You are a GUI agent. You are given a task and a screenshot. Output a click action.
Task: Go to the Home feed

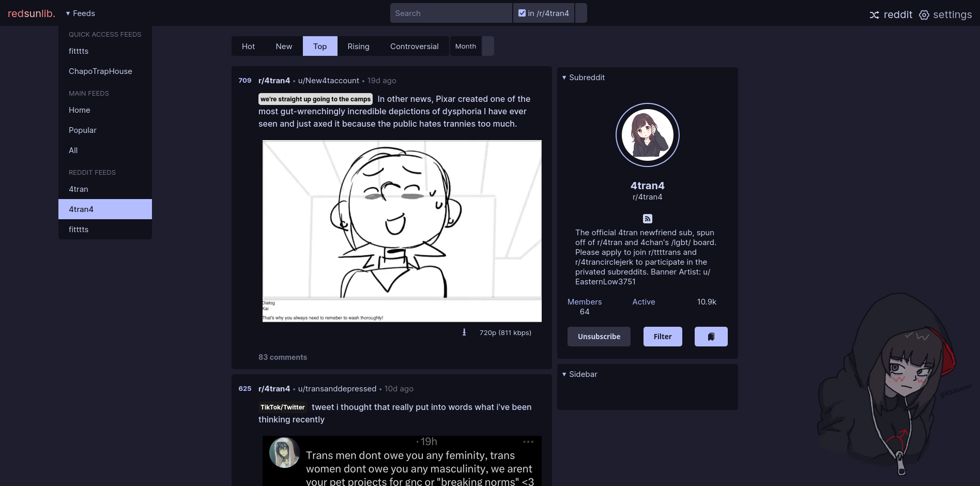point(105,110)
